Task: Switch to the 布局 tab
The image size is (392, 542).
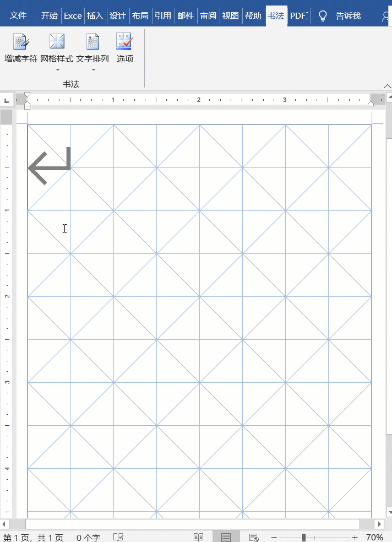Action: 140,15
